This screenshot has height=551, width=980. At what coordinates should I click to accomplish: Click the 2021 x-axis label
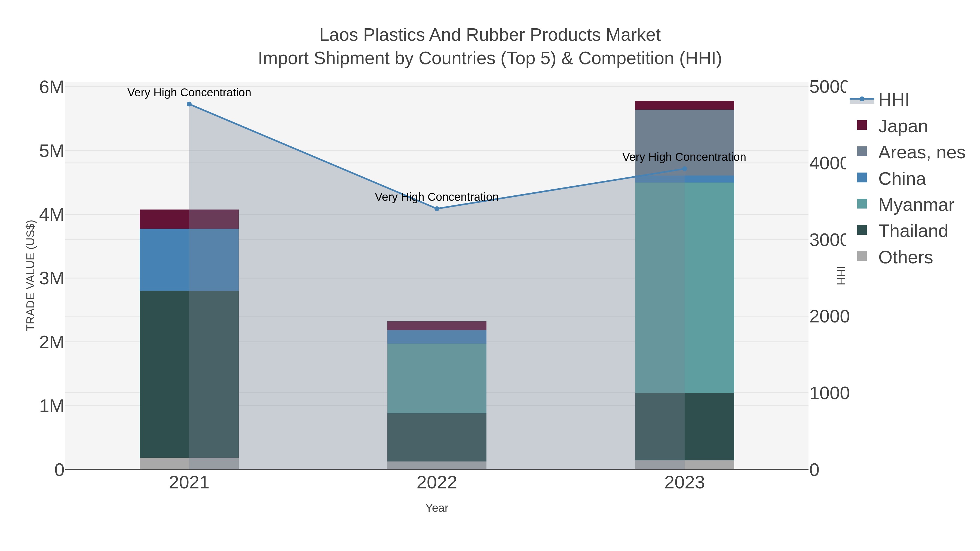[x=189, y=483]
